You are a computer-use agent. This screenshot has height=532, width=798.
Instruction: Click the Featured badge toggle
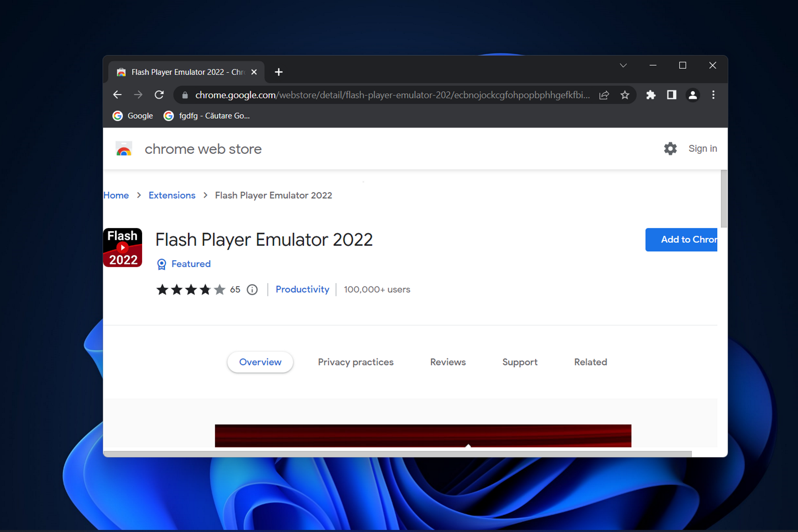pos(184,264)
